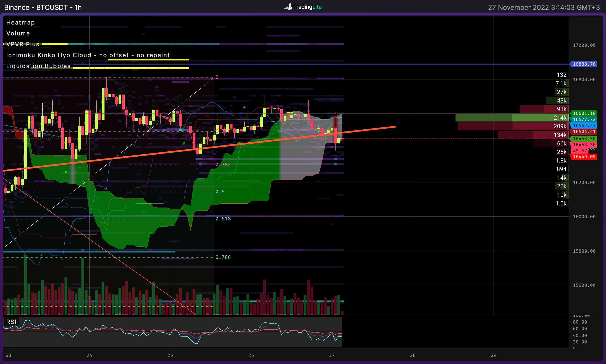Viewport: 606px width, 364px height.
Task: Click the 43k order book value
Action: tap(562, 101)
